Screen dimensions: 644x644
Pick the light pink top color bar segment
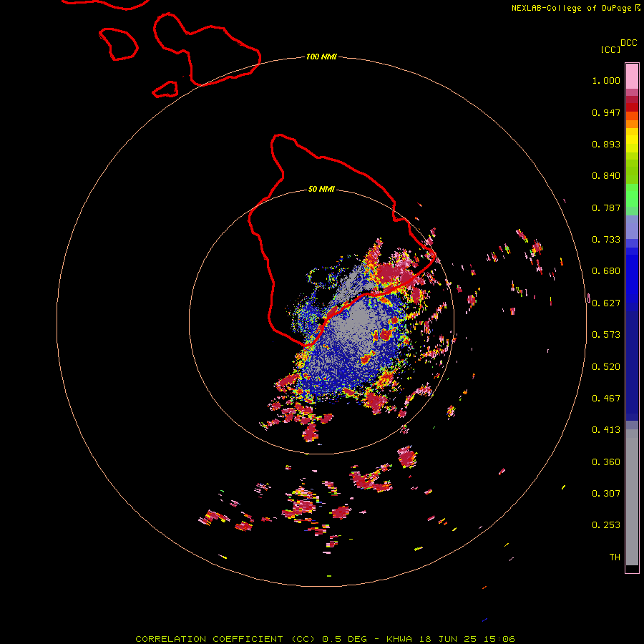click(x=632, y=77)
